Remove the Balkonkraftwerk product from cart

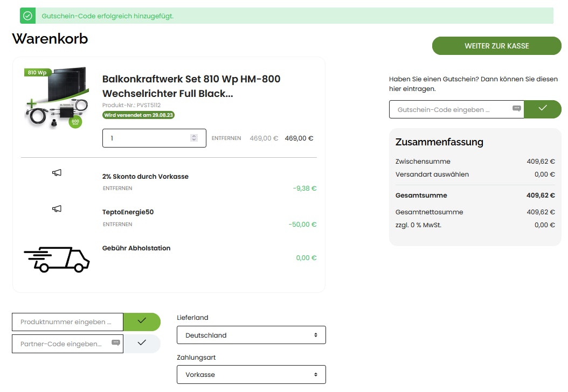point(226,138)
